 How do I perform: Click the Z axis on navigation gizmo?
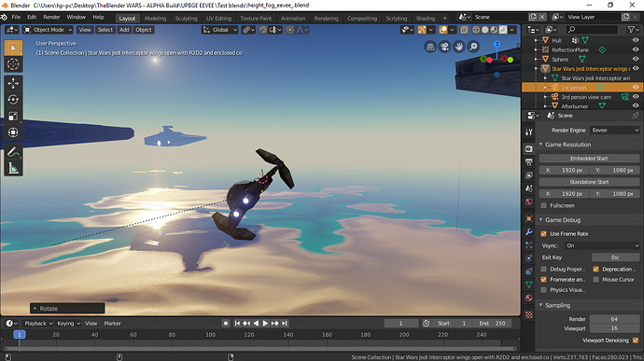[497, 44]
